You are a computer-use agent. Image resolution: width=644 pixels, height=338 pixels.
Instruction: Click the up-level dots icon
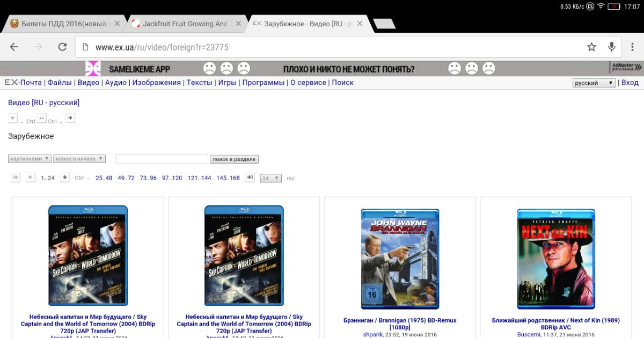pos(42,118)
